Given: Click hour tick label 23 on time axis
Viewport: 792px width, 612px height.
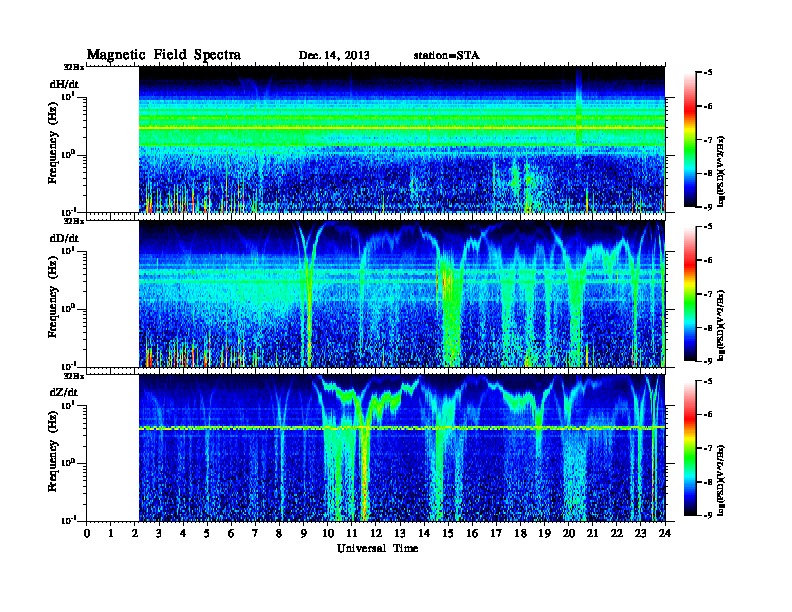Looking at the screenshot, I should pos(641,533).
